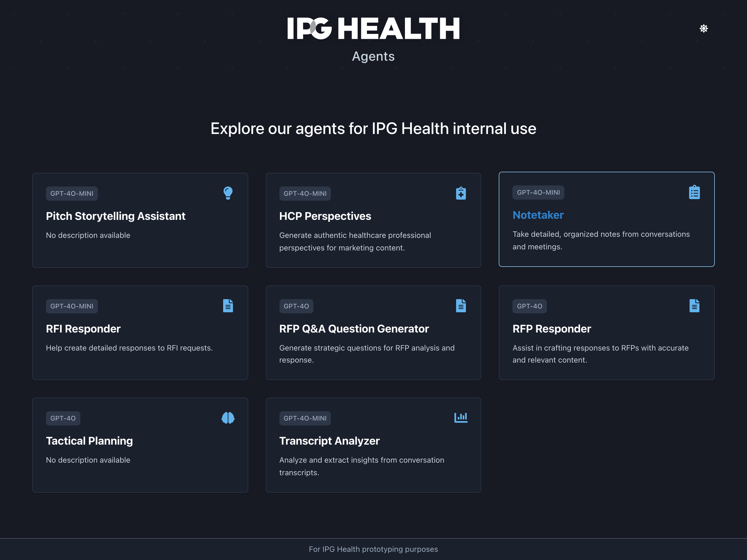Viewport: 747px width, 560px height.
Task: Click the medical clipboard icon on HCP Perspectives
Action: (x=461, y=193)
